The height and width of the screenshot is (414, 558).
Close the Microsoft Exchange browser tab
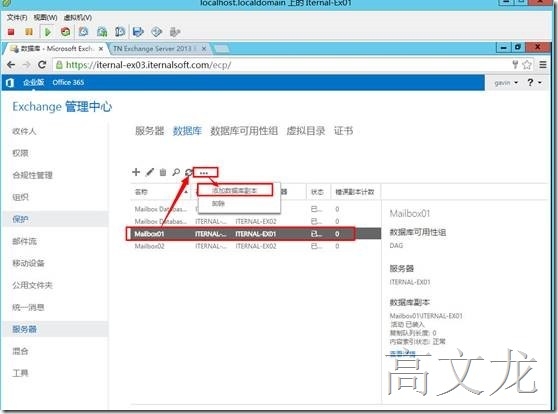101,49
